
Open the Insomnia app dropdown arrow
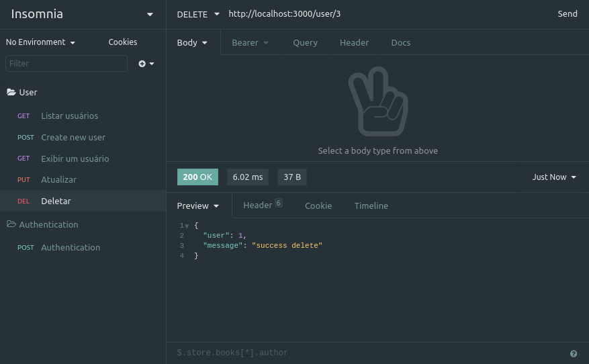click(150, 14)
